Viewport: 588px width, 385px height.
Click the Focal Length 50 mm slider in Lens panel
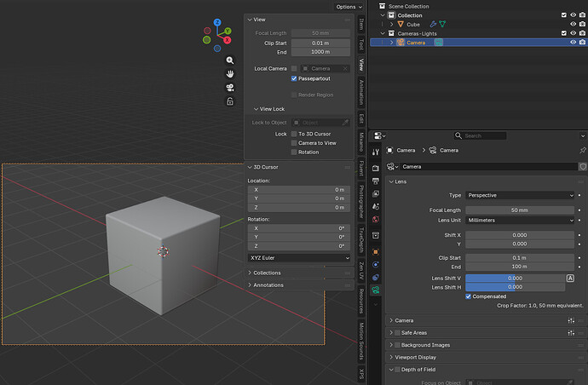[520, 210]
